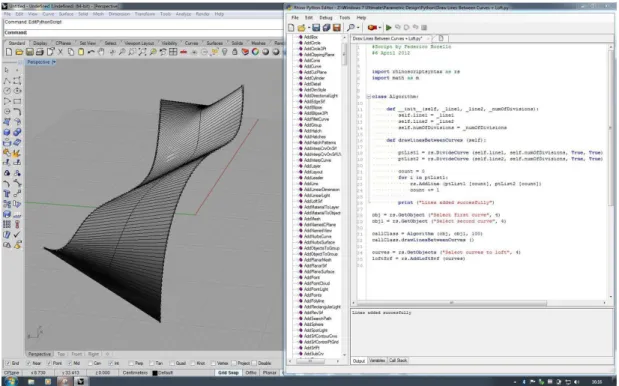Open dropdown arrow beside breakpoint icon
This screenshot has width=619, height=386.
click(379, 28)
